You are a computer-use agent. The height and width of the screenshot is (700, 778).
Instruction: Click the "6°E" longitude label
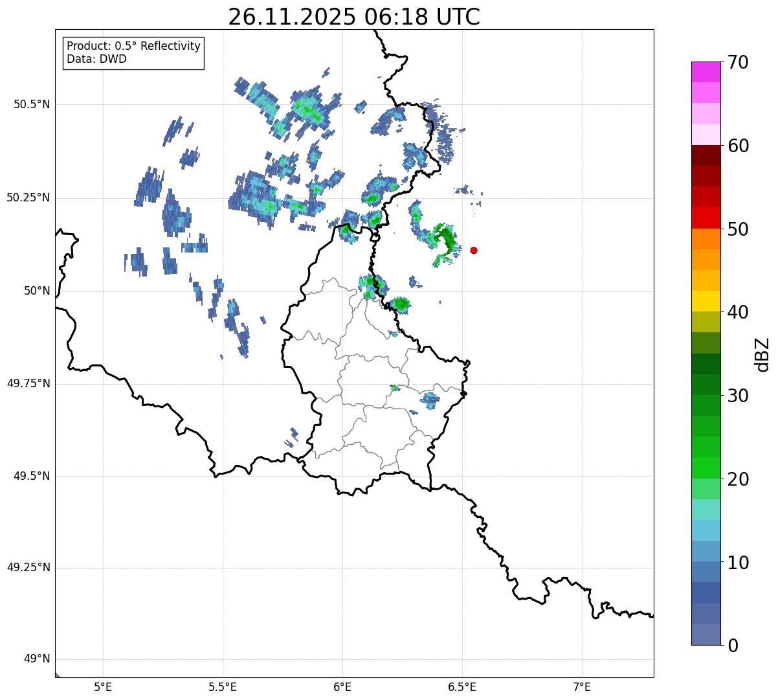coord(342,686)
